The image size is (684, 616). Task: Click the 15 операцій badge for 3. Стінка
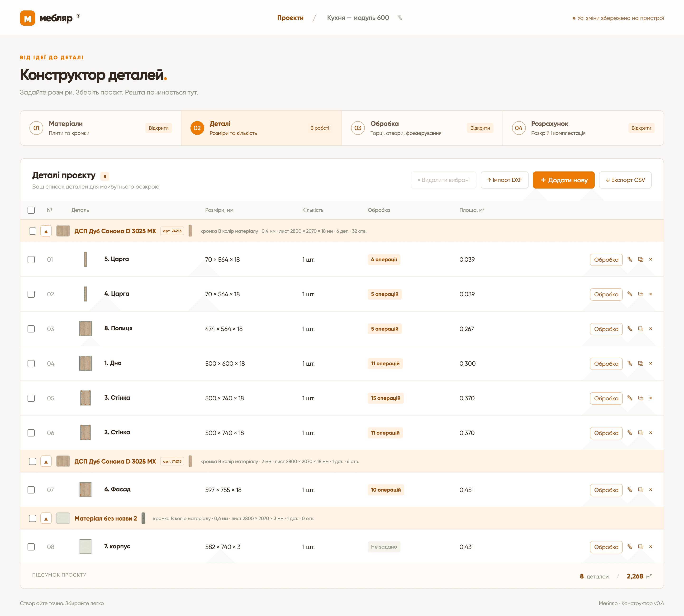click(385, 398)
